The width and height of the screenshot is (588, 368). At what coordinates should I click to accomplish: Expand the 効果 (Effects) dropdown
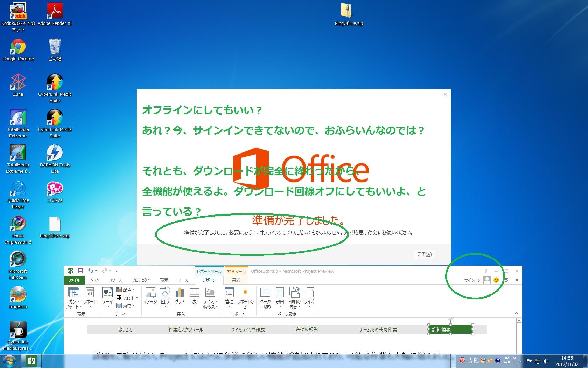point(126,306)
